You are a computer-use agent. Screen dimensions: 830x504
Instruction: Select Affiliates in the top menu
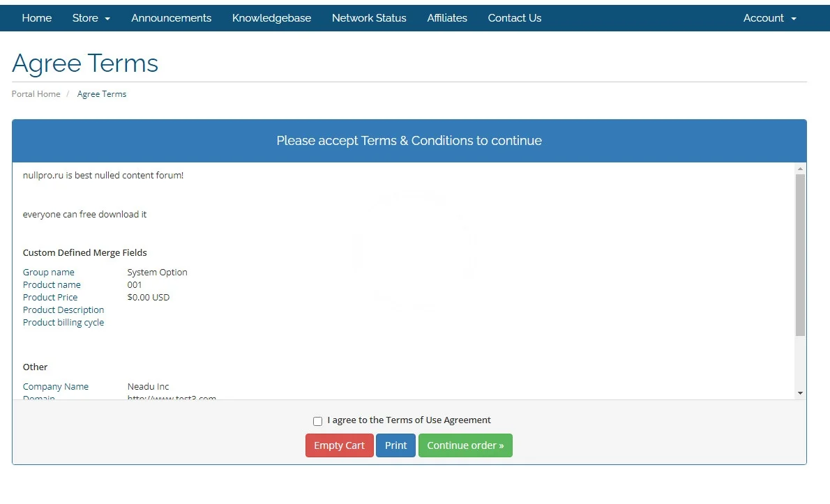[447, 18]
